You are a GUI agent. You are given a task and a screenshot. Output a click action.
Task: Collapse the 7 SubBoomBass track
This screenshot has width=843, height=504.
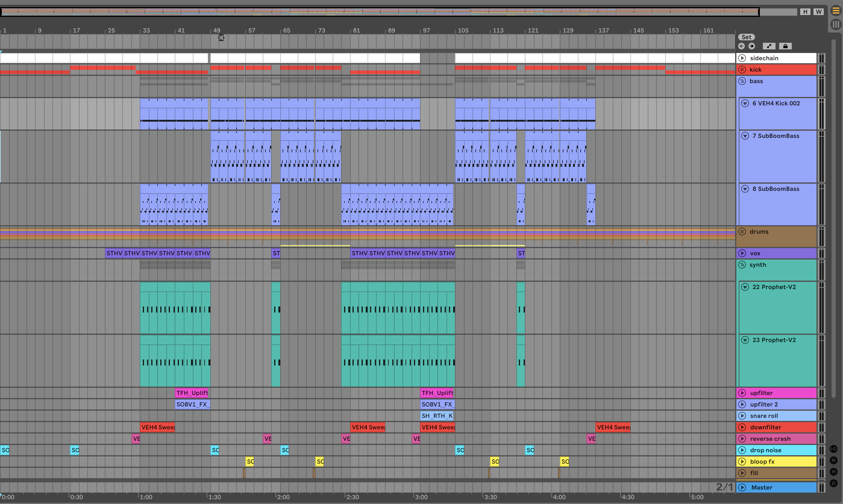745,136
